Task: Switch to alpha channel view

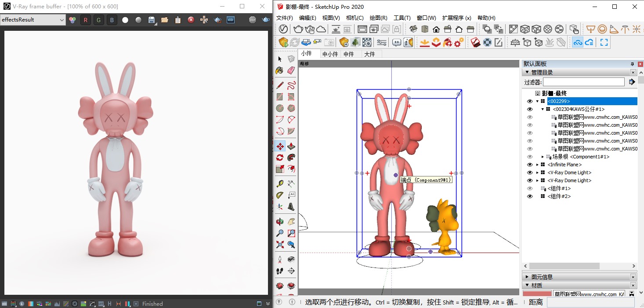Action: coord(125,20)
